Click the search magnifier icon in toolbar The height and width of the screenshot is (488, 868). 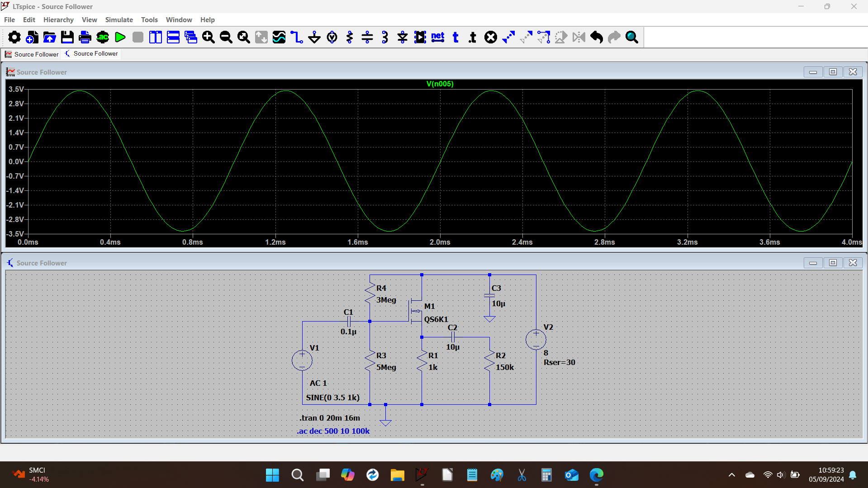[632, 37]
